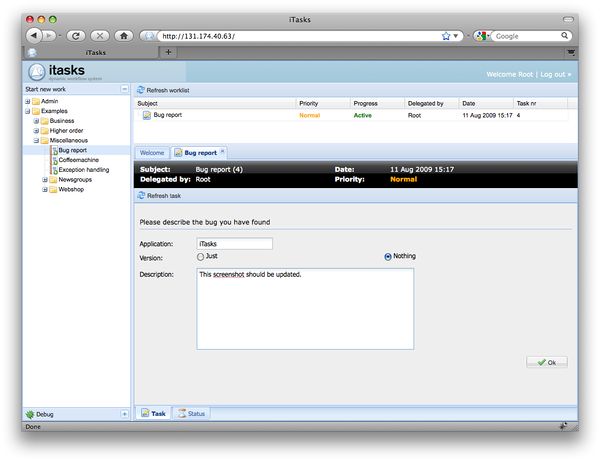600x461 pixels.
Task: Click the Ok button
Action: point(546,362)
